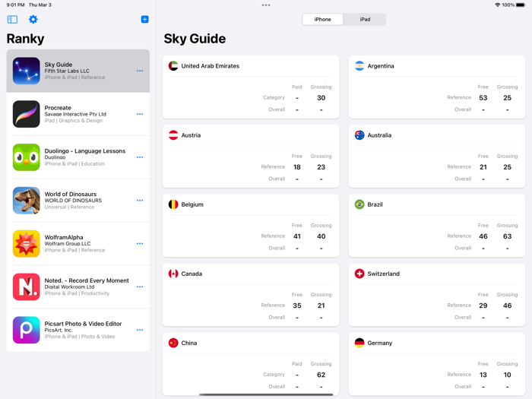Viewport: 532px width, 399px height.
Task: Click China Grossing rank value 62
Action: pyautogui.click(x=321, y=375)
